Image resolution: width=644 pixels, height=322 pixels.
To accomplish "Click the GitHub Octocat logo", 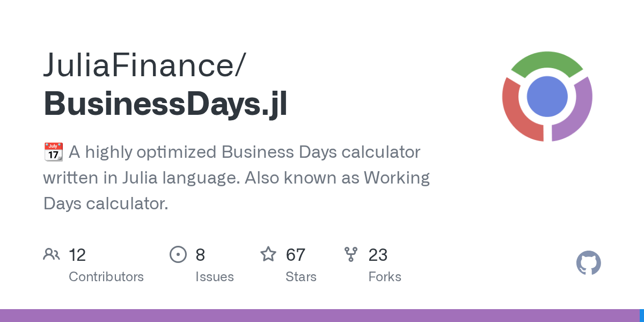I will pyautogui.click(x=588, y=264).
